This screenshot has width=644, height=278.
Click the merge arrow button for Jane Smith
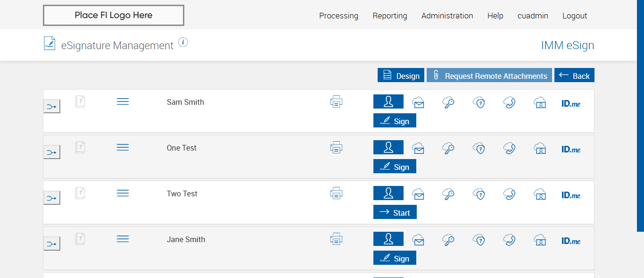[52, 244]
